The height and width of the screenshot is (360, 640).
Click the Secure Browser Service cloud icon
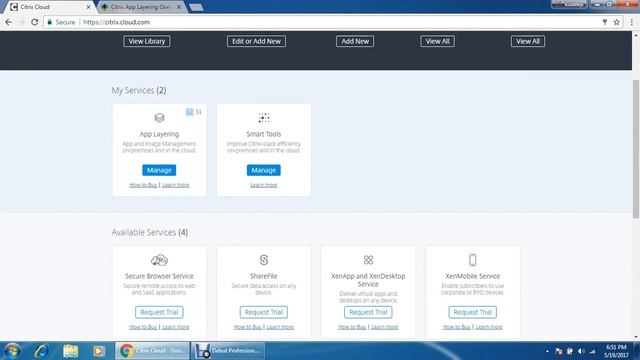[x=159, y=260]
